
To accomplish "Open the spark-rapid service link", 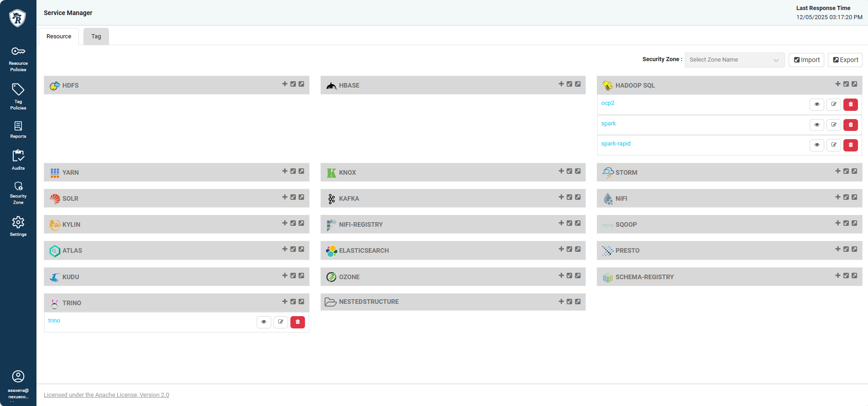I will [616, 144].
